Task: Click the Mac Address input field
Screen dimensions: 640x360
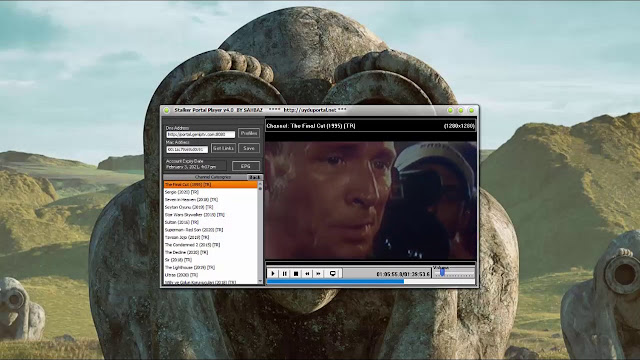Action: click(x=187, y=149)
